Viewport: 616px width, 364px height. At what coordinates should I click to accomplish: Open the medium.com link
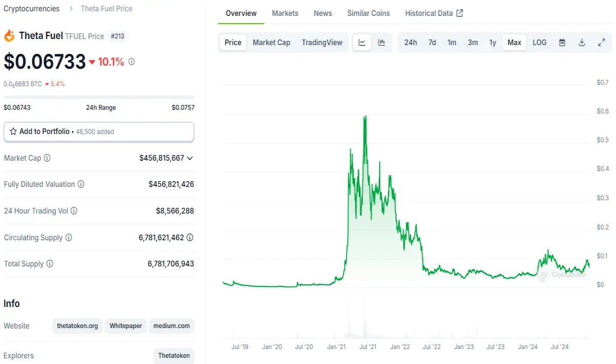point(171,326)
